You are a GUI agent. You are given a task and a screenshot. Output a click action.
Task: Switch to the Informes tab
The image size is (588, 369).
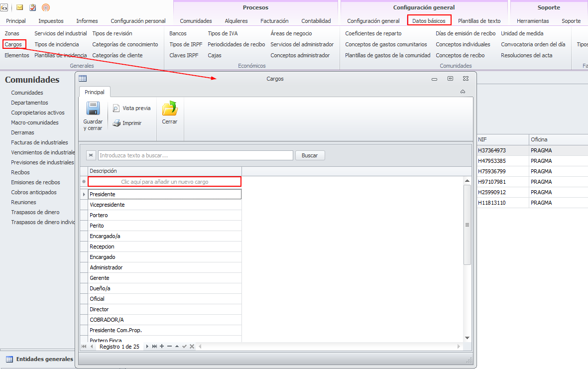point(87,21)
